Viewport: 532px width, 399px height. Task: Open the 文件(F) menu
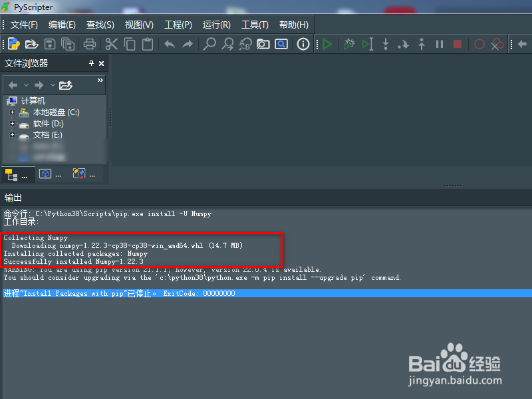[24, 25]
